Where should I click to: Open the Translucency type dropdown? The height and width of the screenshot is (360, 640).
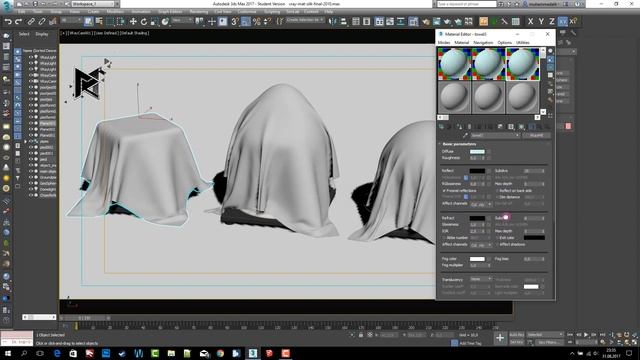click(x=480, y=279)
